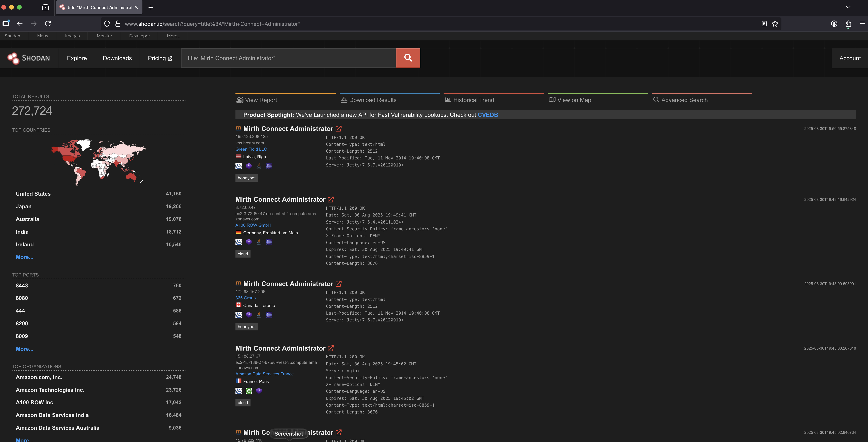Open the tab list chevron next to the new tab button
Viewport: 868px width, 442px height.
tap(848, 7)
